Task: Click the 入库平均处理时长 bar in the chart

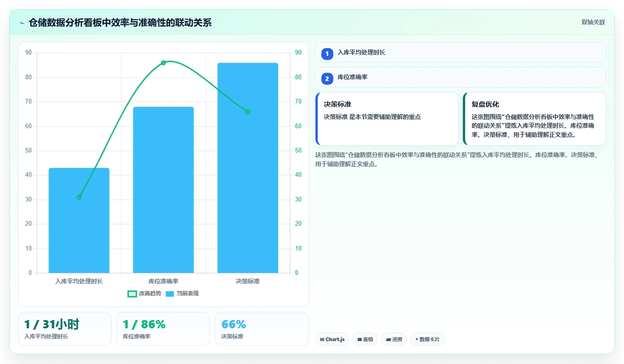Action: pos(79,220)
